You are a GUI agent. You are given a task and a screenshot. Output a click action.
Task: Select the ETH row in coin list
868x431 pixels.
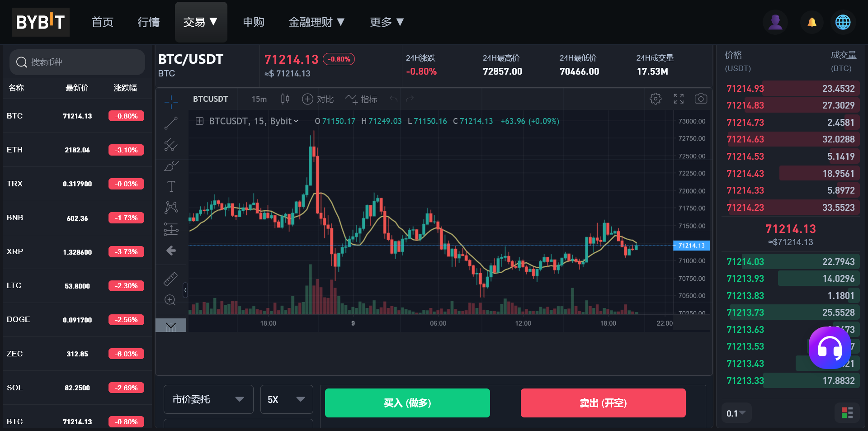tap(77, 150)
